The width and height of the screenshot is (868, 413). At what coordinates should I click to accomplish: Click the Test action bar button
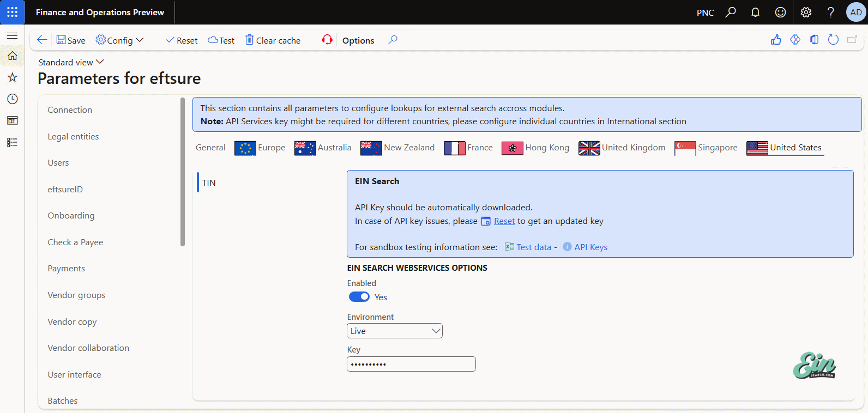(221, 40)
